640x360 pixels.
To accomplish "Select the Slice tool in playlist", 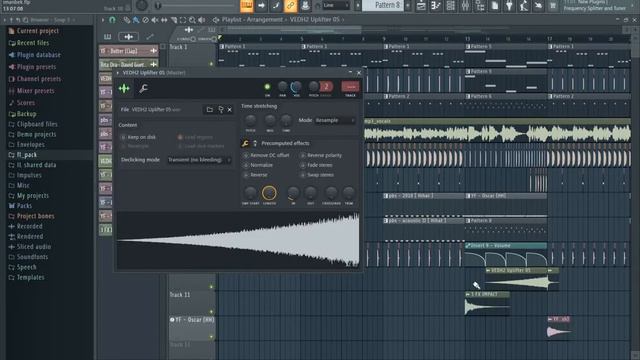I will [x=174, y=20].
